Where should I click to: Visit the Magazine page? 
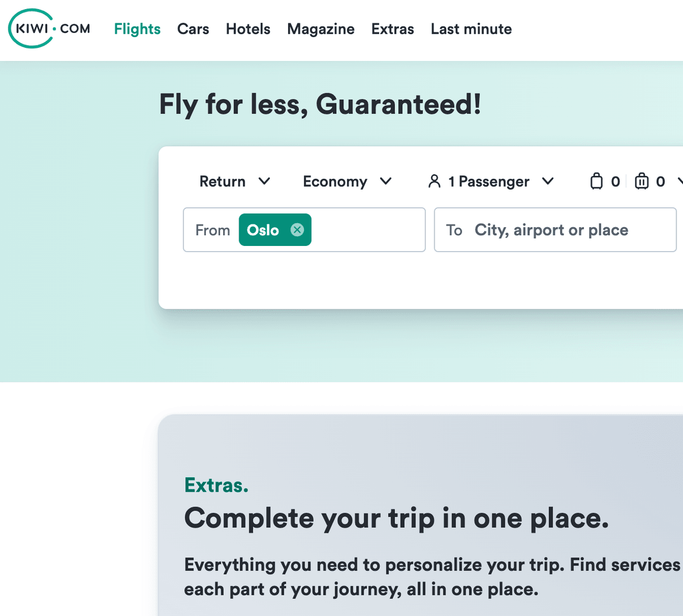click(x=320, y=29)
